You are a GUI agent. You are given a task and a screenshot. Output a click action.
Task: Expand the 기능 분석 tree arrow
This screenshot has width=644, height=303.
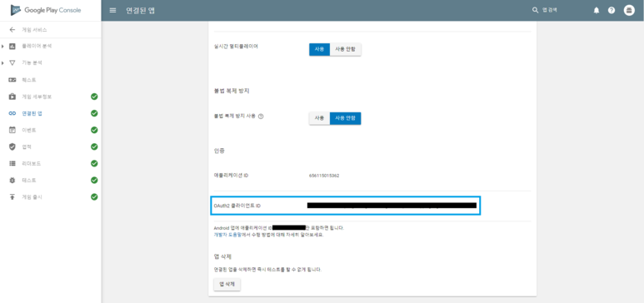[x=2, y=62]
